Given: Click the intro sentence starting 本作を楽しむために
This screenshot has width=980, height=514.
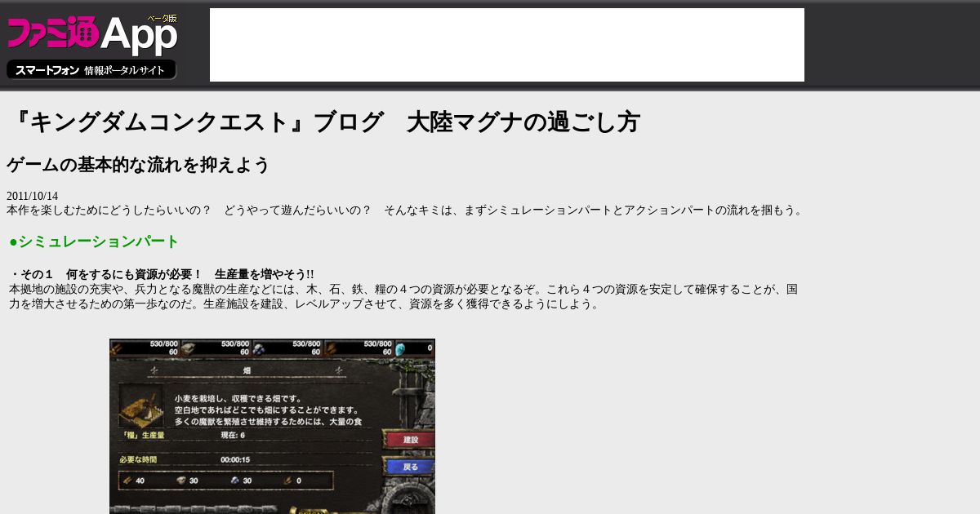Looking at the screenshot, I should point(407,210).
